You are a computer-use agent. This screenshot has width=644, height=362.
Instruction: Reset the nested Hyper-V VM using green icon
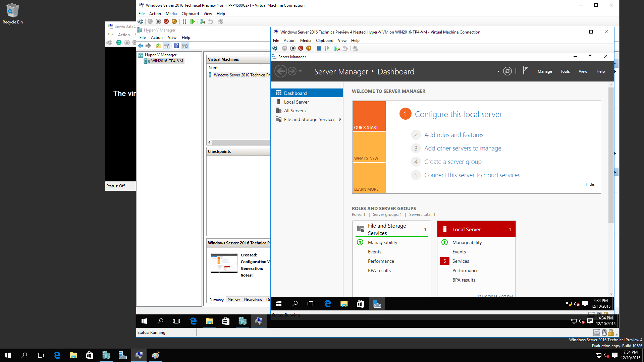pos(327,48)
